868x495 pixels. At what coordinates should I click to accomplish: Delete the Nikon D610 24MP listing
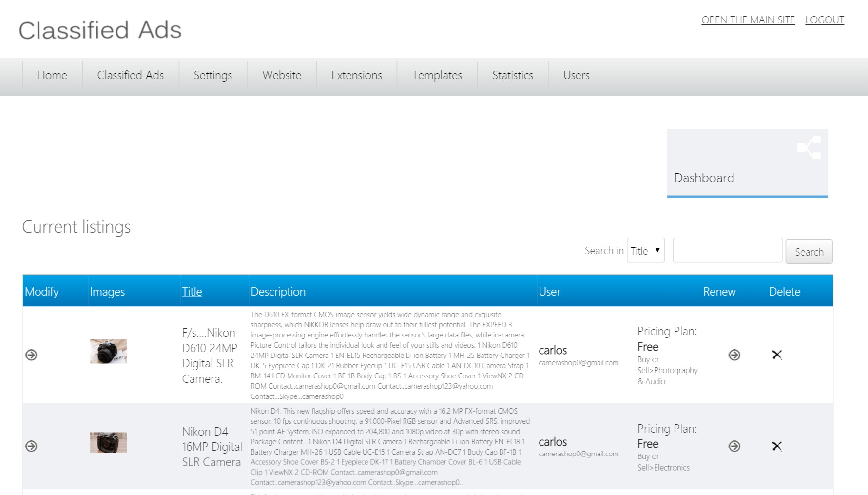(777, 355)
